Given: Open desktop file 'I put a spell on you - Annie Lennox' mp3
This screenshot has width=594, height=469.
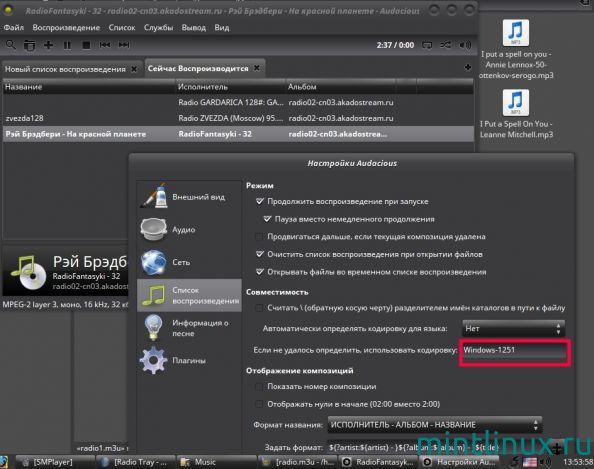Looking at the screenshot, I should coord(516,50).
